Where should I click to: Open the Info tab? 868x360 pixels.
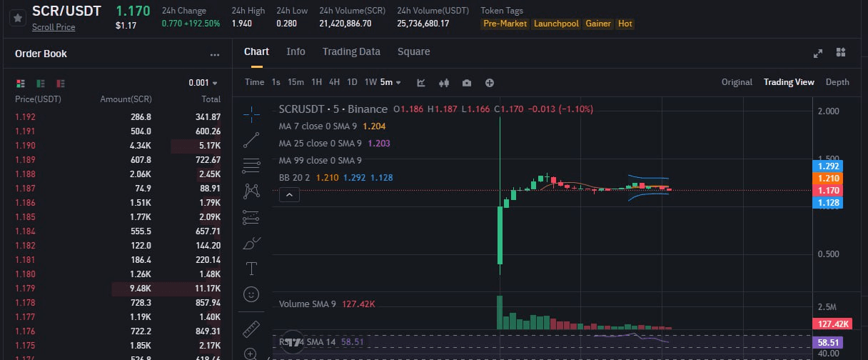click(296, 51)
